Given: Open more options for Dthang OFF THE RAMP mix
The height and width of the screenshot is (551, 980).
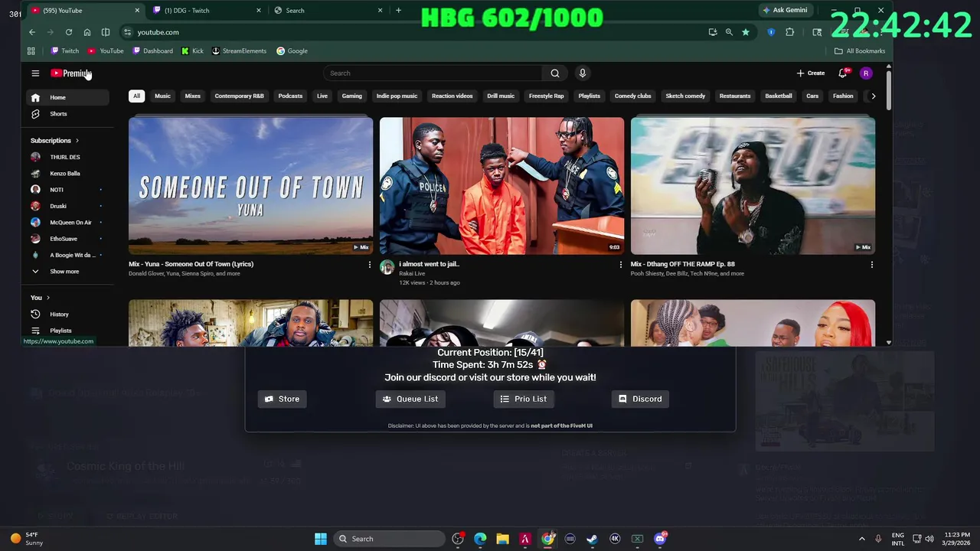Looking at the screenshot, I should point(871,265).
